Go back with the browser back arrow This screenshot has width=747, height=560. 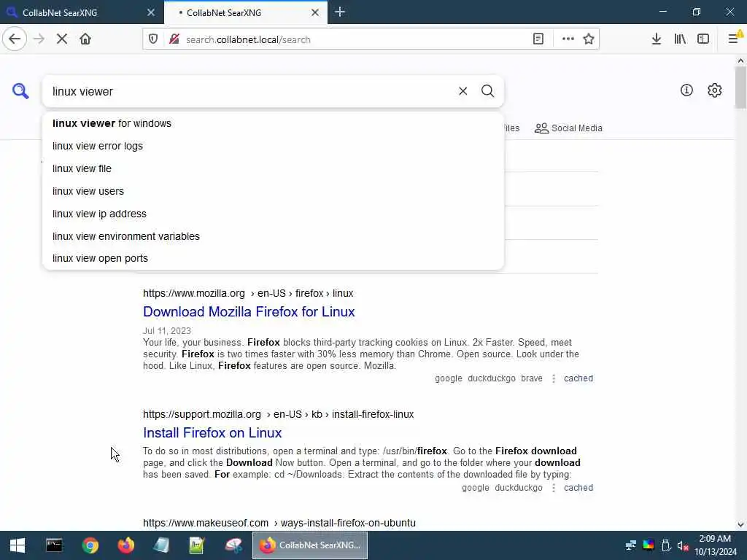click(15, 39)
